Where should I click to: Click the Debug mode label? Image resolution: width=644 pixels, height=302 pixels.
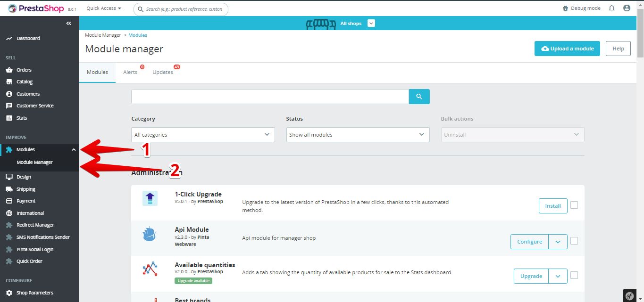[585, 8]
